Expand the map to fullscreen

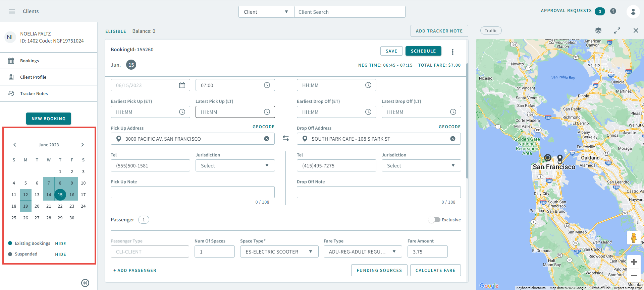[617, 30]
